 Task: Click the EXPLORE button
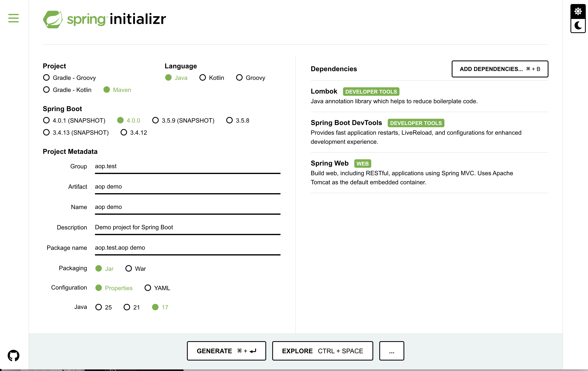coord(322,351)
